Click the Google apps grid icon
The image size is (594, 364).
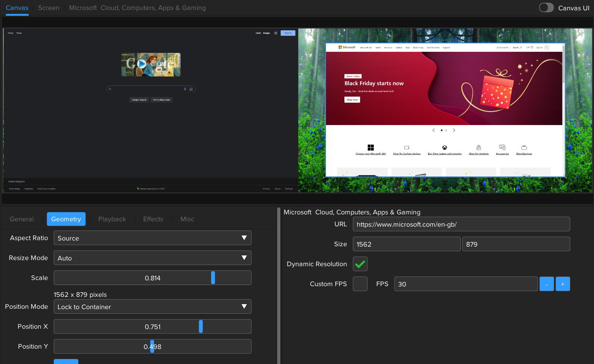(x=276, y=33)
